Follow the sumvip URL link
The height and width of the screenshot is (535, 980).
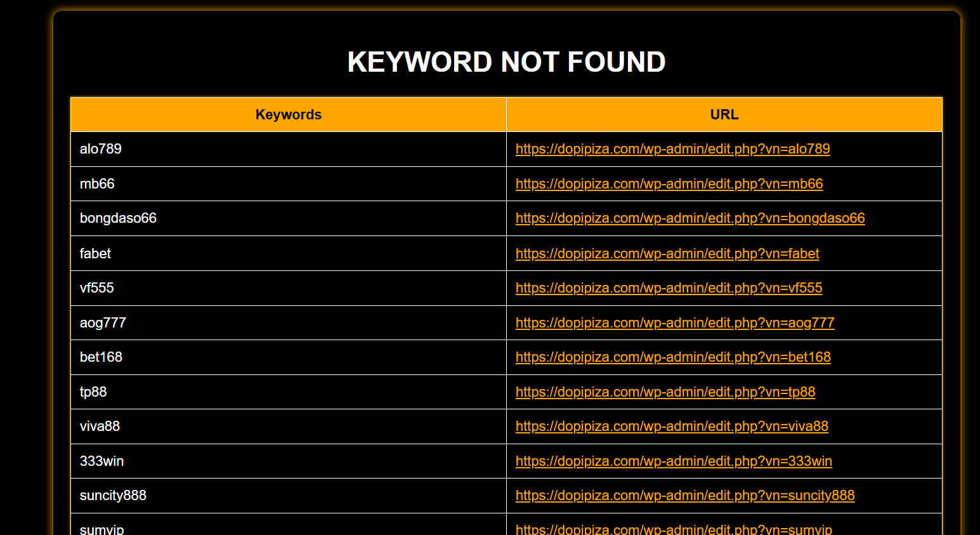pyautogui.click(x=673, y=529)
